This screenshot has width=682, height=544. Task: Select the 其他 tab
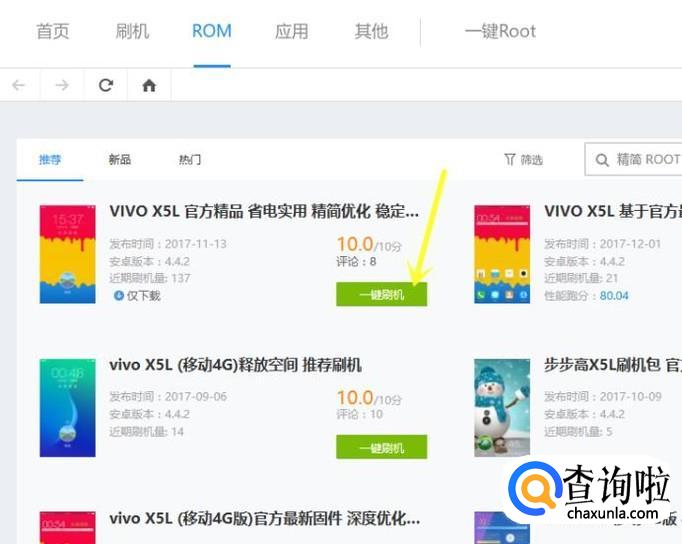[371, 31]
